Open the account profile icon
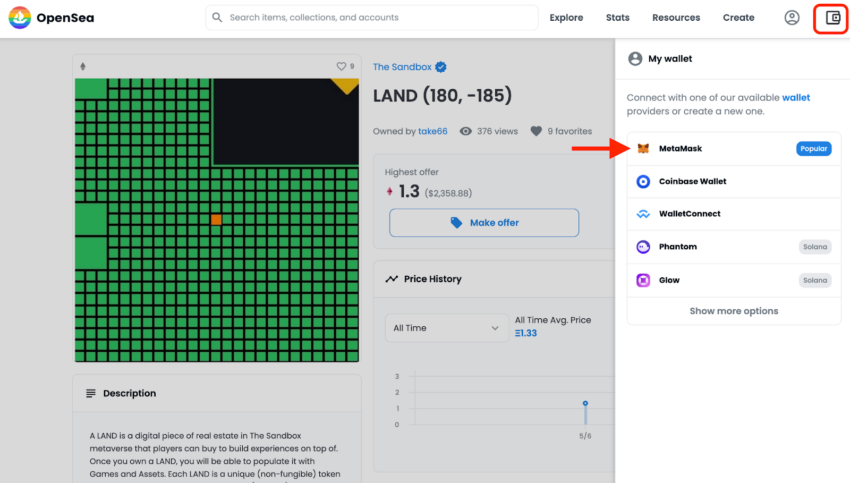 [x=791, y=18]
